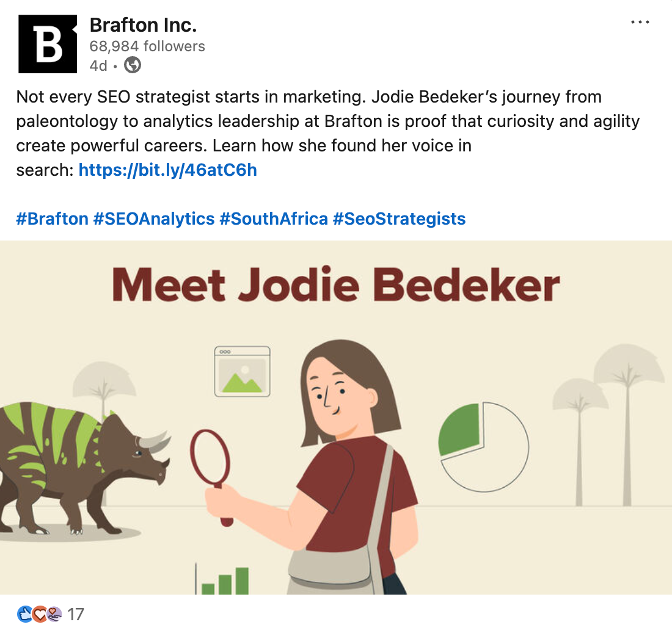Open the three-dot post options menu

[x=640, y=23]
